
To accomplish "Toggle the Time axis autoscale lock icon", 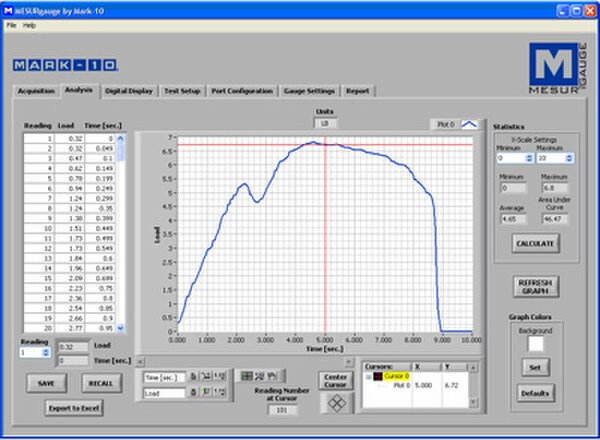I will (x=194, y=377).
